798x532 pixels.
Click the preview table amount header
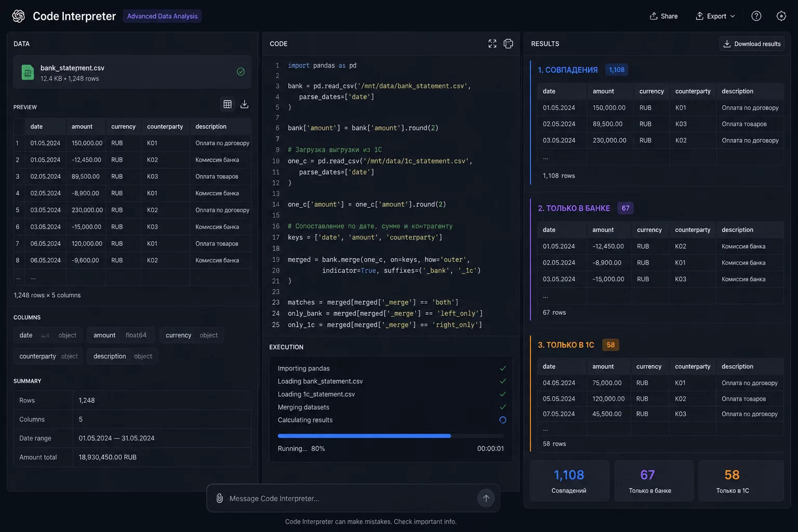pyautogui.click(x=82, y=127)
